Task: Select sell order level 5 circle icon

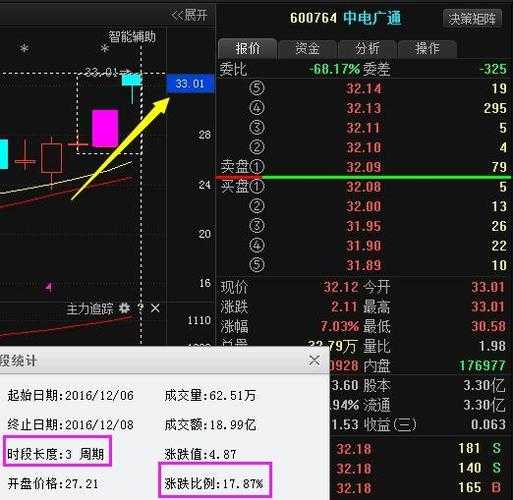Action: 257,88
